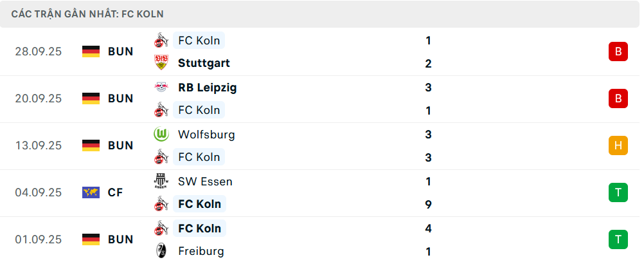Select the CF competition label
The image size is (644, 262).
[x=116, y=192]
